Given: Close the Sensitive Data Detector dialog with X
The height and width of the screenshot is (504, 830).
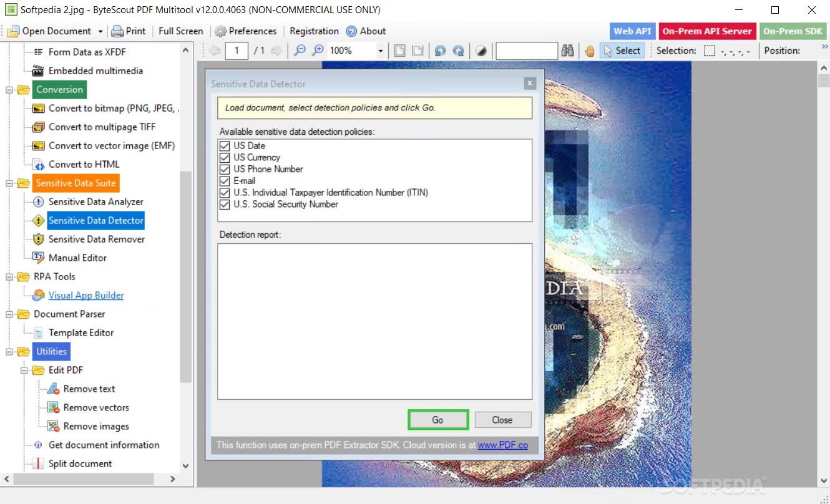Looking at the screenshot, I should click(x=530, y=83).
